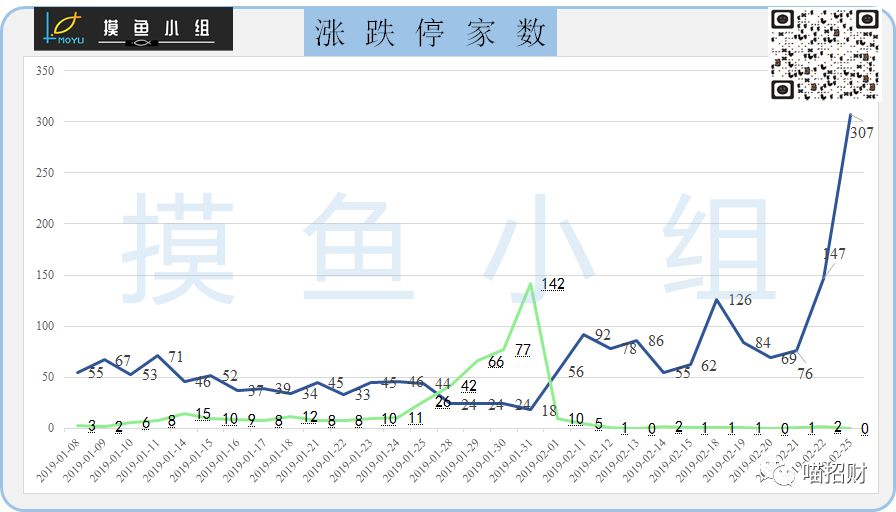Click the chart title 涨跌停家数
Screen dimensions: 896x512
[x=430, y=32]
